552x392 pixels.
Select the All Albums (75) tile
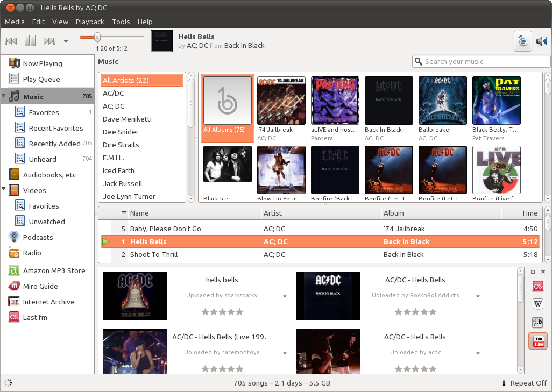[228, 108]
